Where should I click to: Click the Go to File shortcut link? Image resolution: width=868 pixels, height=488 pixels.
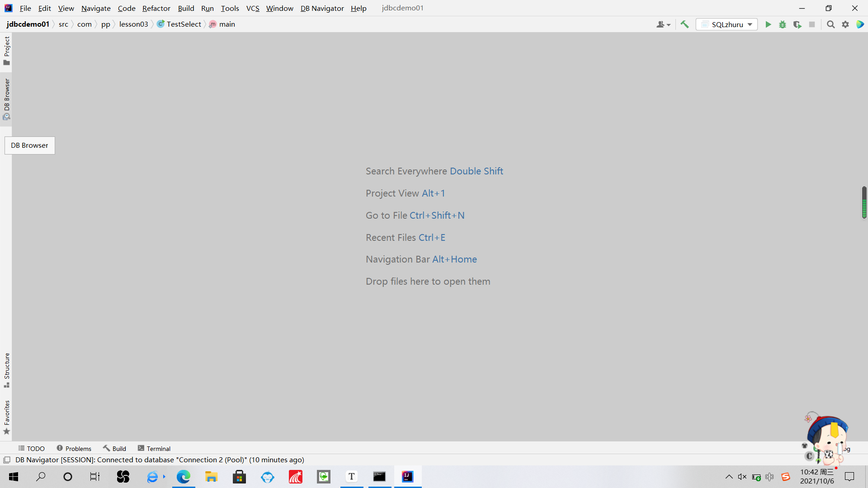pyautogui.click(x=415, y=216)
